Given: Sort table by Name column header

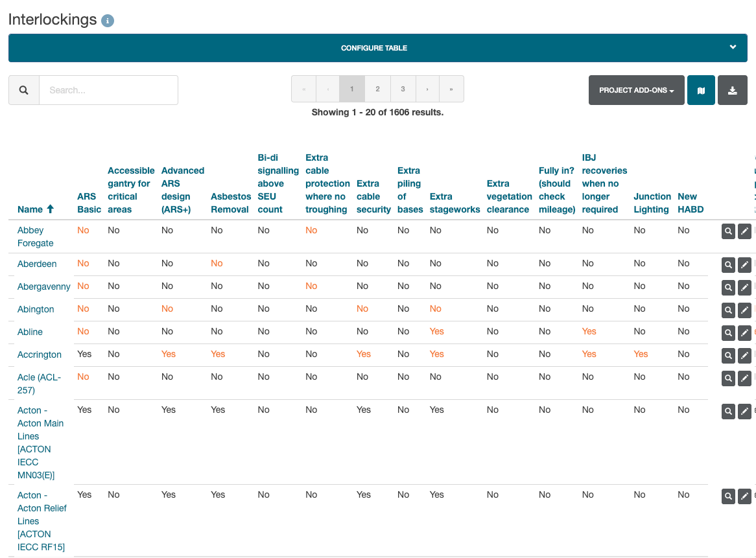Looking at the screenshot, I should pos(30,209).
